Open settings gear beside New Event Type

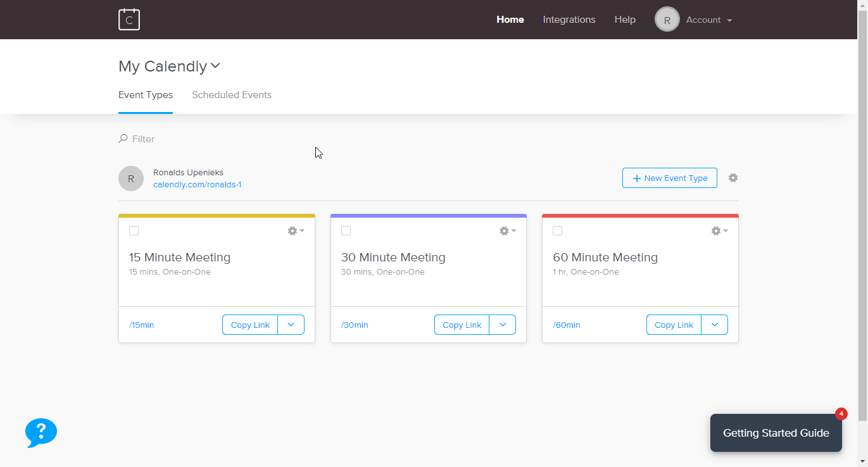pyautogui.click(x=733, y=178)
